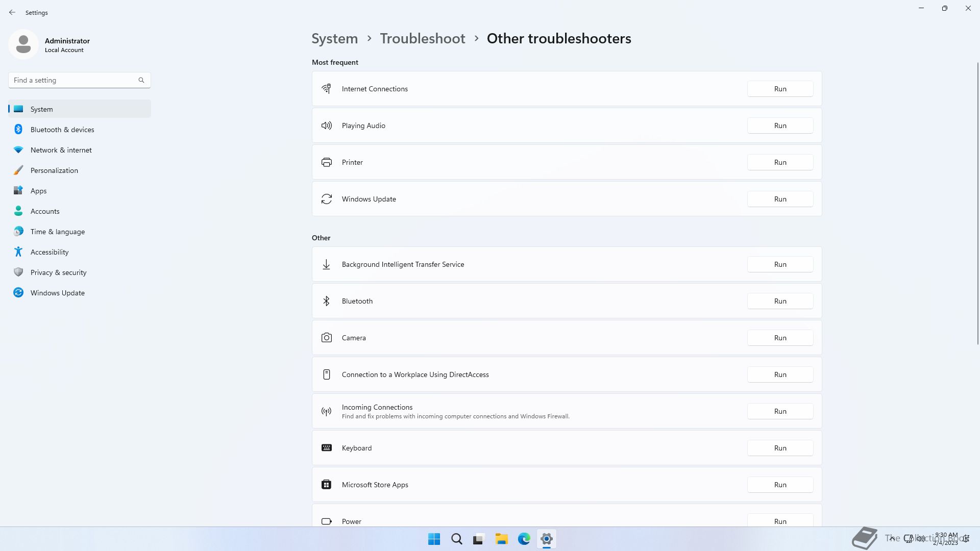
Task: Run the Playing Audio troubleshooter
Action: tap(780, 126)
